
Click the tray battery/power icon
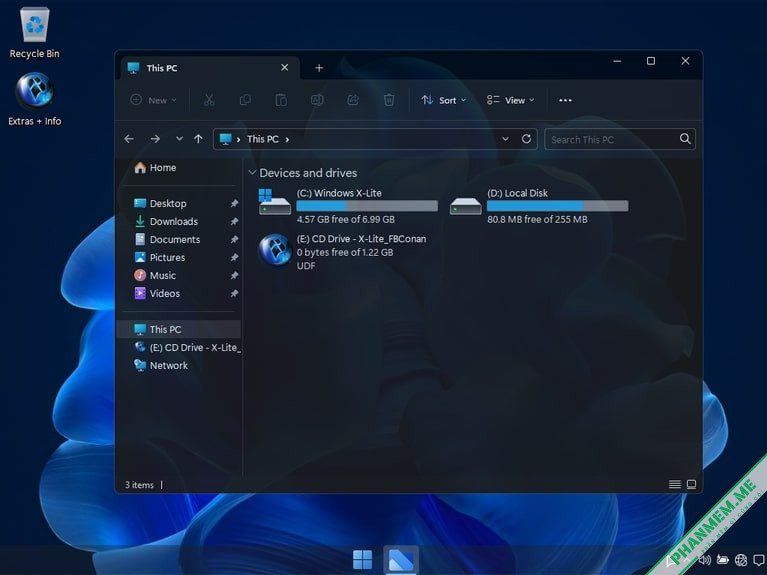tap(722, 559)
